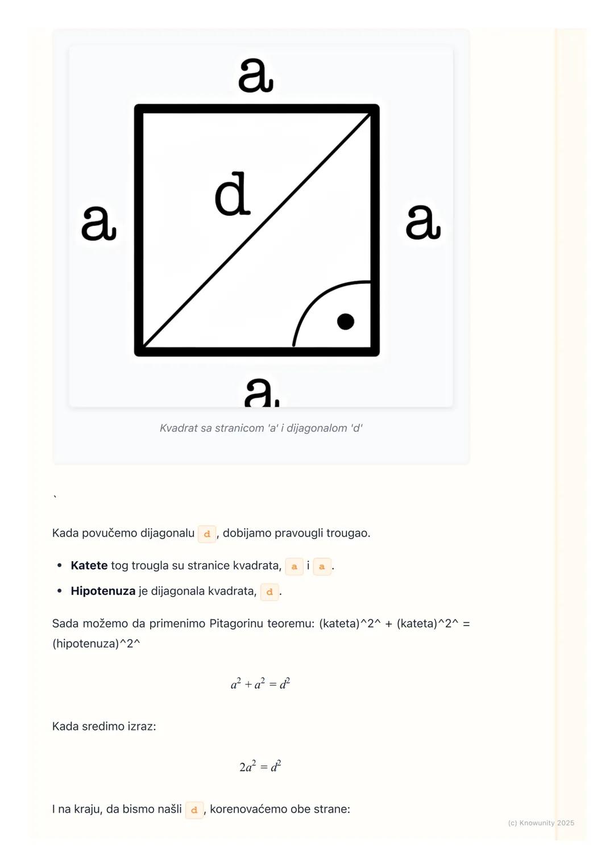Viewport: 614px width, 868px height.
Task: Click the right 'a' label beside the square
Action: pos(423,222)
